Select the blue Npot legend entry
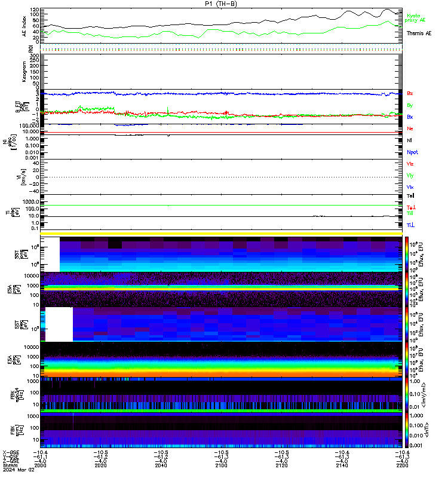The width and height of the screenshot is (448, 478). [x=412, y=152]
